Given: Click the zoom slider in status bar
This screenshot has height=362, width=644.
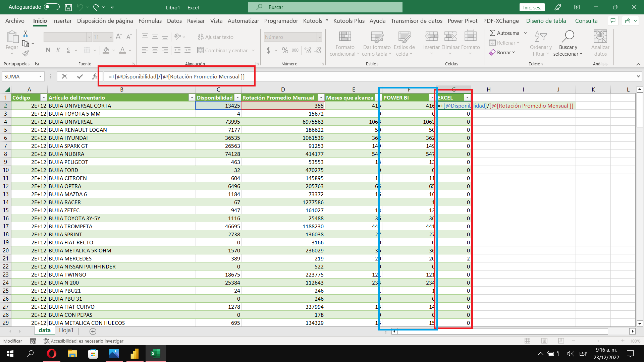Looking at the screenshot, I should pyautogui.click(x=598, y=341).
